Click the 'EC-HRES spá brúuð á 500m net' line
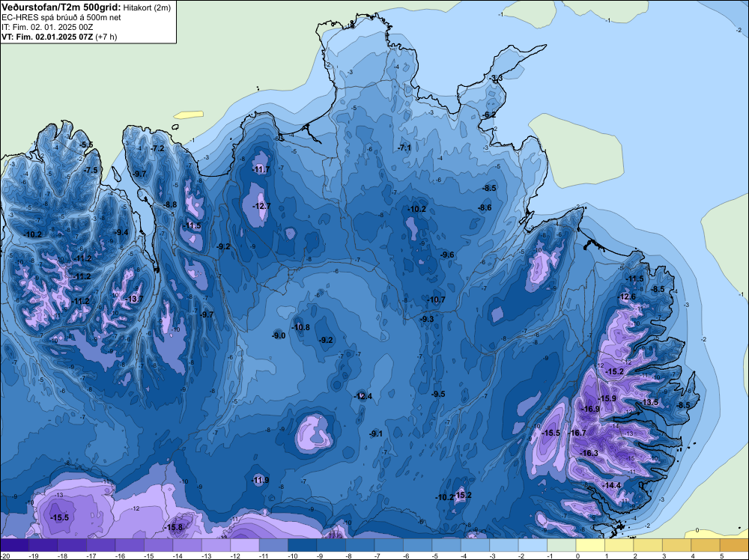Screen dimensions: 749x560 61,18
